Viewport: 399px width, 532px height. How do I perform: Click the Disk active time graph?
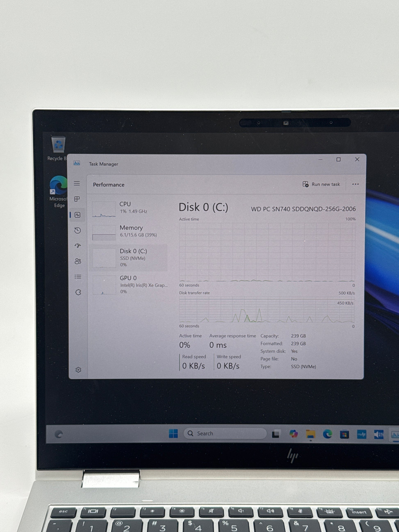point(267,252)
